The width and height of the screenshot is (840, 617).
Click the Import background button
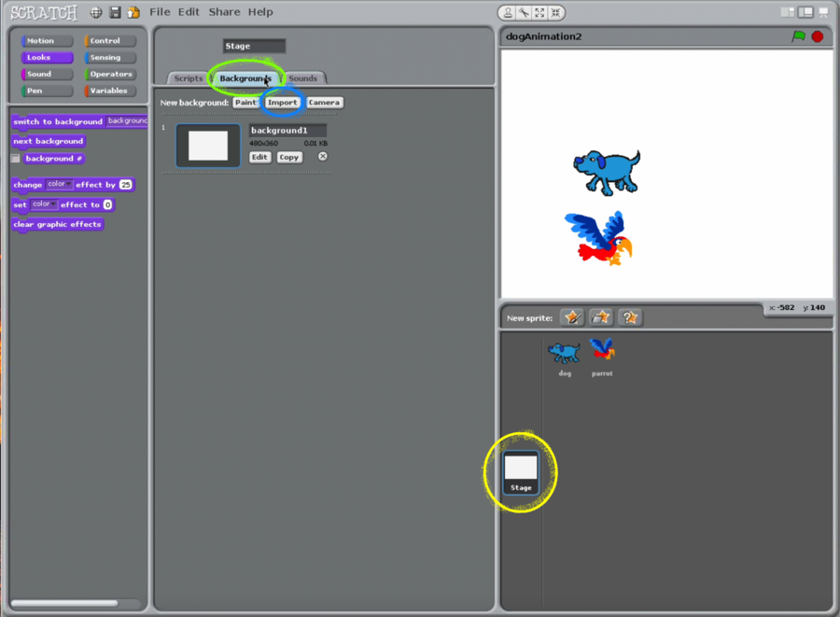282,103
